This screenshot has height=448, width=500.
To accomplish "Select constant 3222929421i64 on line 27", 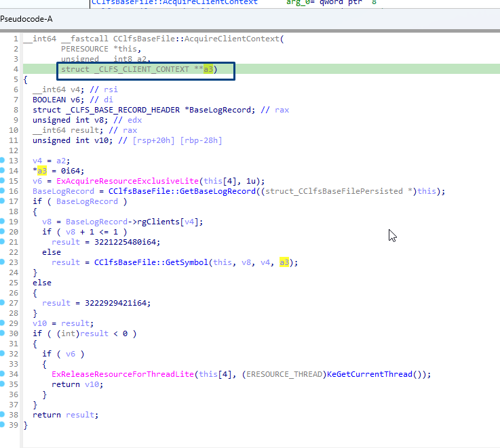I will [x=115, y=303].
